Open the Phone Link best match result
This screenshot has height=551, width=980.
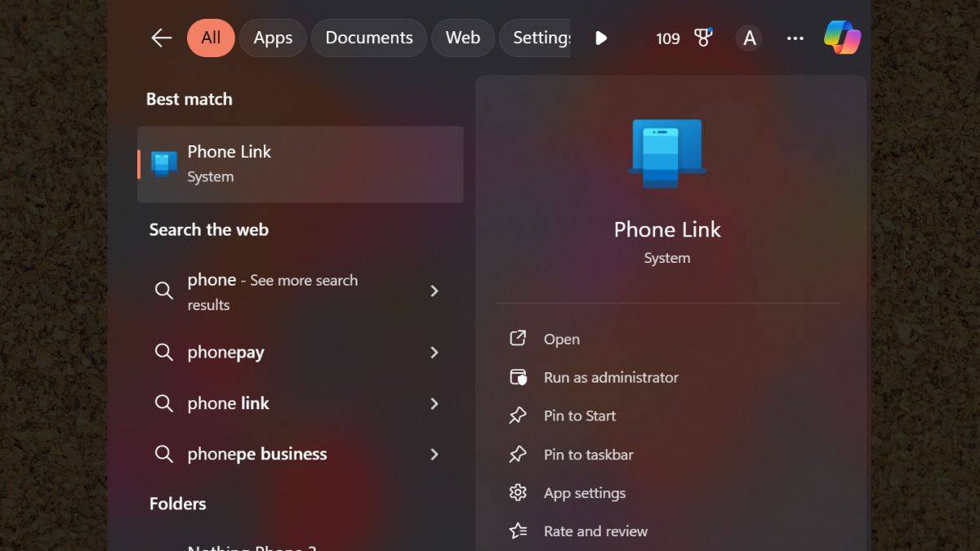click(x=301, y=164)
